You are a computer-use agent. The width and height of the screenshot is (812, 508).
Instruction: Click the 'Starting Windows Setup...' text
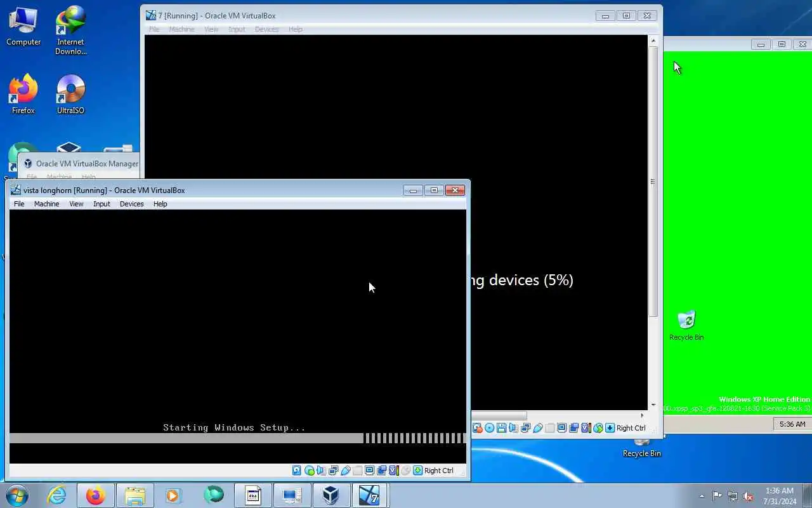[x=234, y=427]
